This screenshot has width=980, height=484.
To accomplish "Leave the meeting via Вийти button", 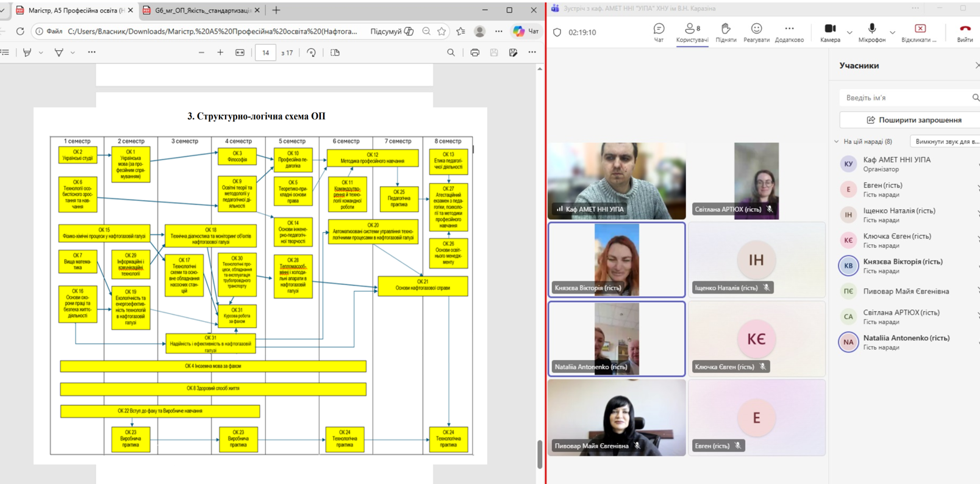I will (965, 32).
